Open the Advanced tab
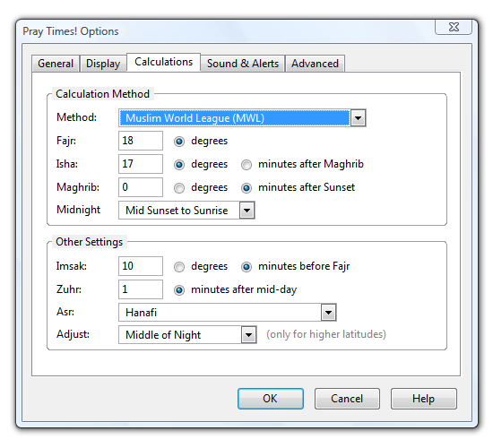This screenshot has width=493, height=448. (x=315, y=64)
